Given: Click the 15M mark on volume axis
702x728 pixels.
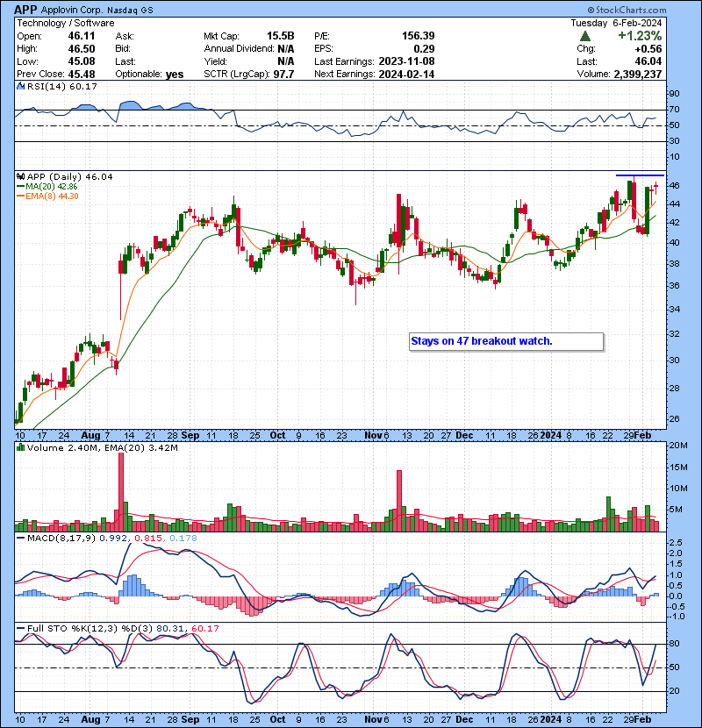Looking at the screenshot, I should pos(677,467).
